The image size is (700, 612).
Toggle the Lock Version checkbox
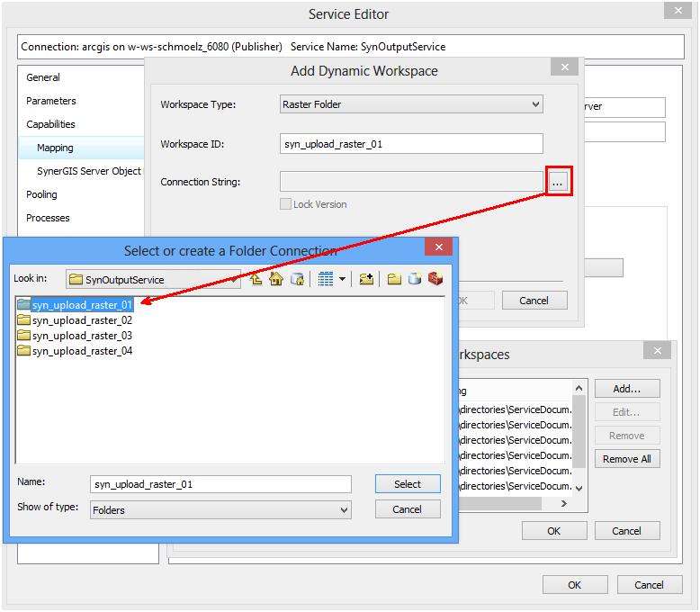click(286, 204)
